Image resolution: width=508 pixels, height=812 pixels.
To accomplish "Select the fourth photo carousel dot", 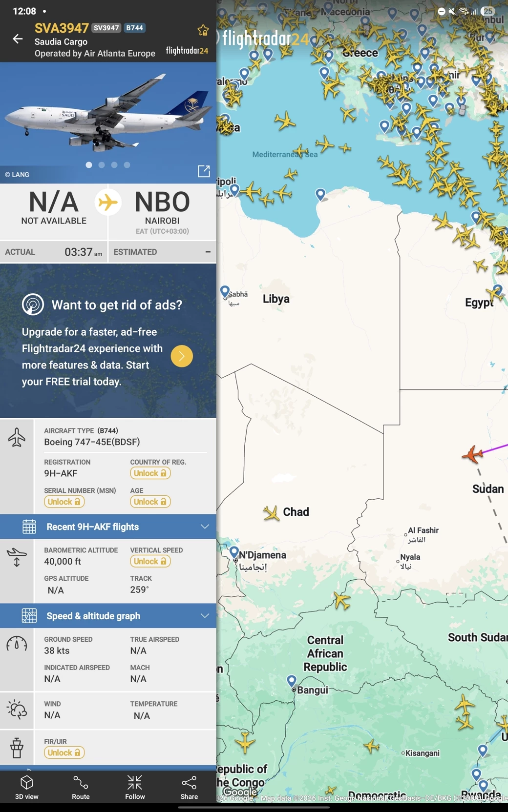I will click(127, 165).
